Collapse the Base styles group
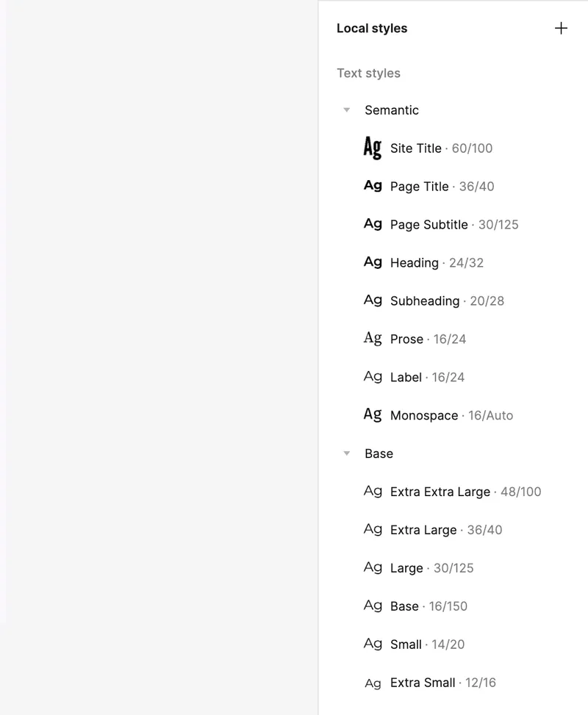This screenshot has width=588, height=715. point(347,454)
